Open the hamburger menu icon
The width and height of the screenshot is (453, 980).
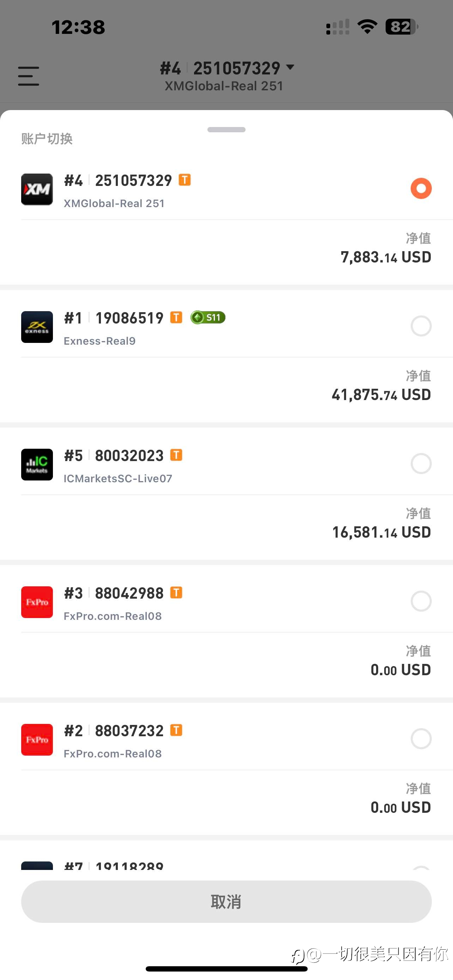click(29, 76)
